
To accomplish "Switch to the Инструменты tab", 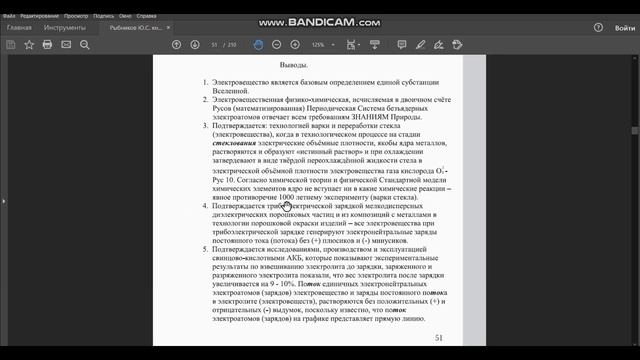I will click(x=65, y=28).
